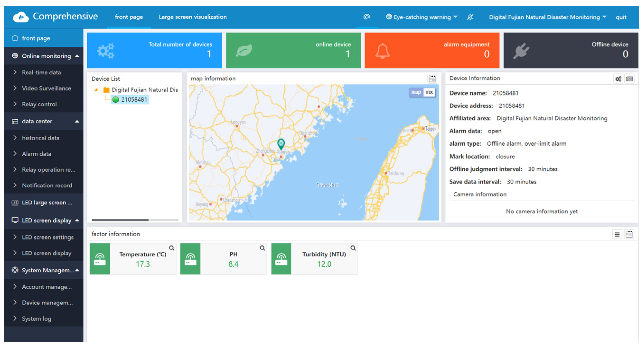Open Relay operation records menu item
Screen dimensions: 644x346
(x=43, y=170)
